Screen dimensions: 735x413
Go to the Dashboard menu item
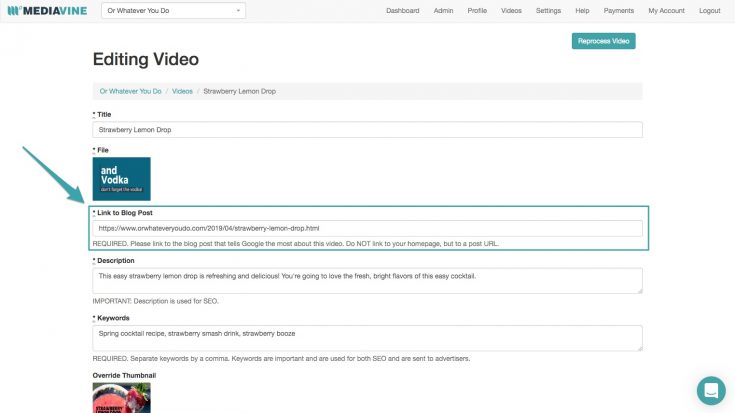(402, 10)
